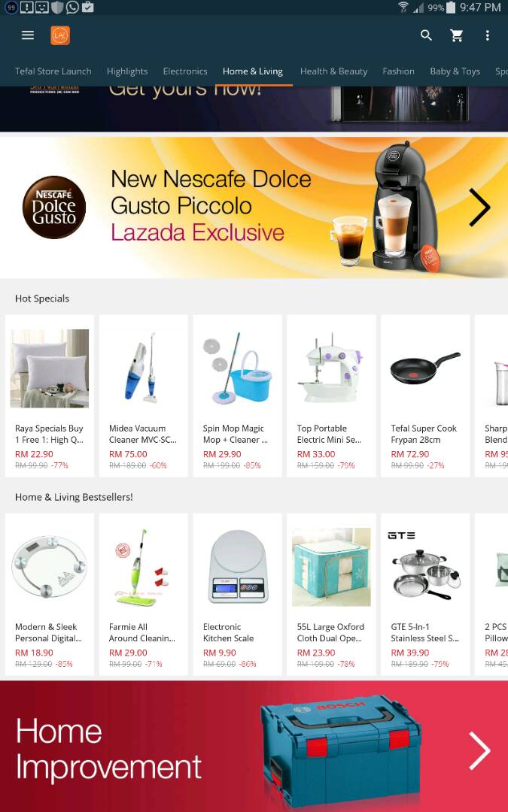508x812 pixels.
Task: Open the hamburger navigation menu
Action: 28,35
